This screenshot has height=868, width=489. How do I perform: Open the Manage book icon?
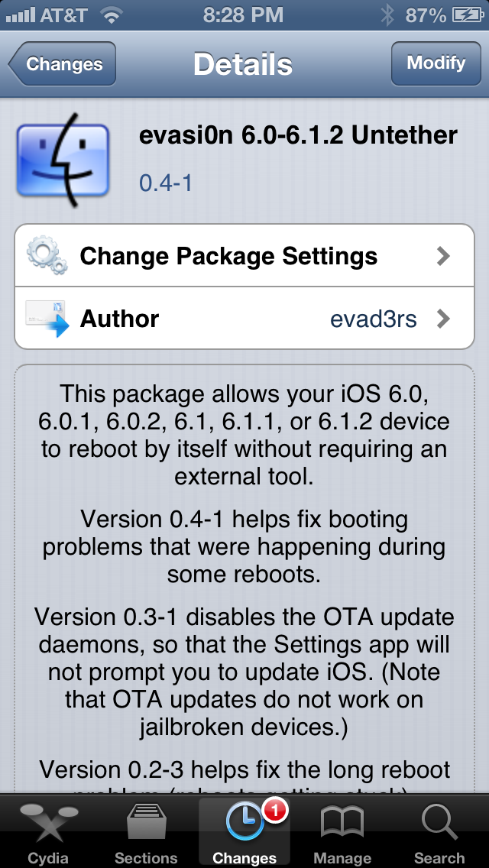pyautogui.click(x=342, y=824)
